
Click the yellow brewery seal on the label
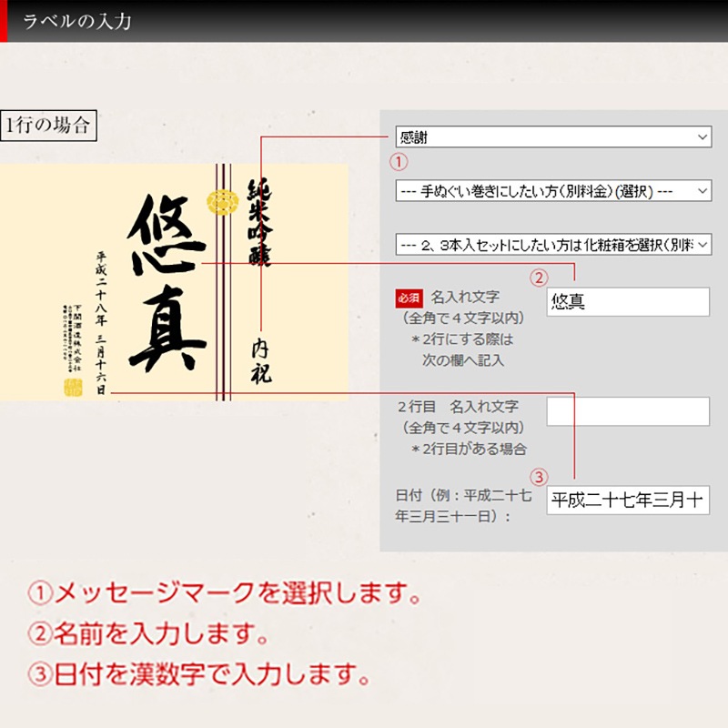coord(73,389)
